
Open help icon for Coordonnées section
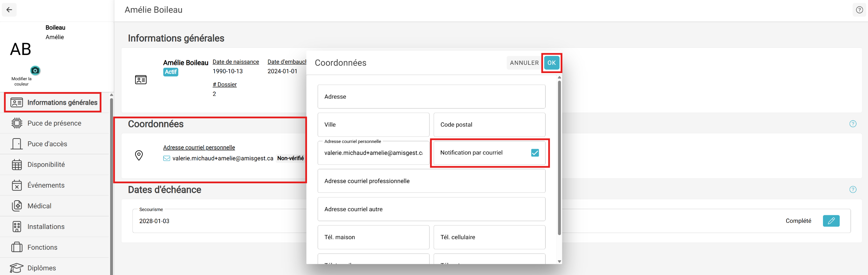coord(853,124)
